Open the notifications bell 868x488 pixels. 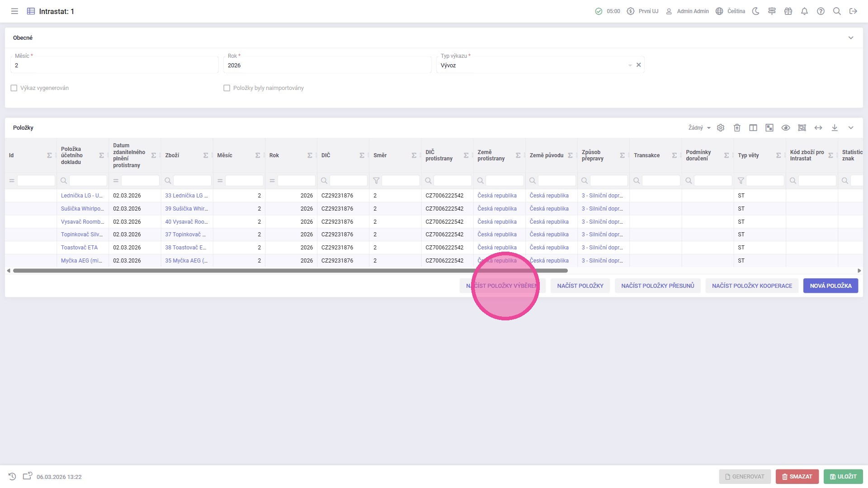(804, 11)
